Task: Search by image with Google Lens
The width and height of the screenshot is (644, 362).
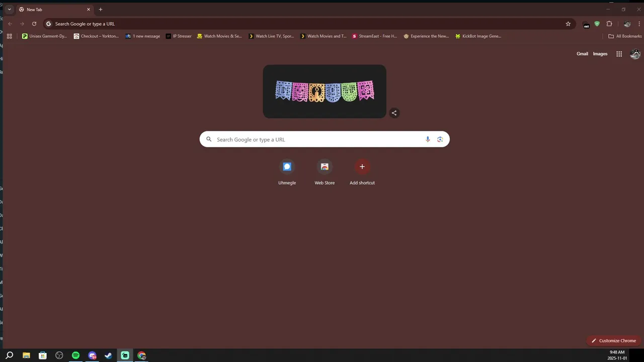Action: click(440, 139)
